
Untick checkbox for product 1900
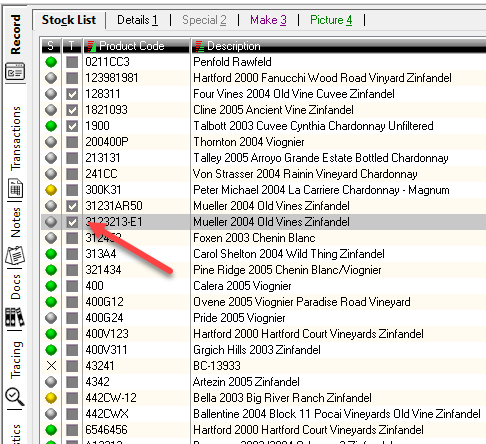[72, 126]
